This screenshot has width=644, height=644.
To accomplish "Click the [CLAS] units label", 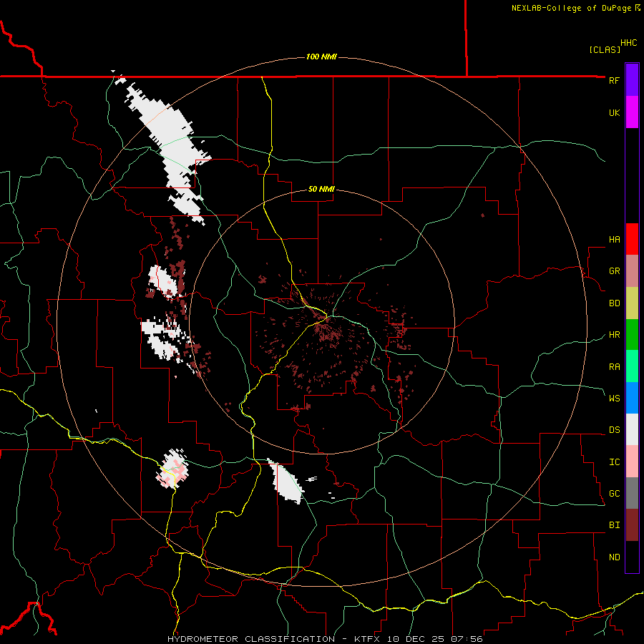I will coord(605,49).
